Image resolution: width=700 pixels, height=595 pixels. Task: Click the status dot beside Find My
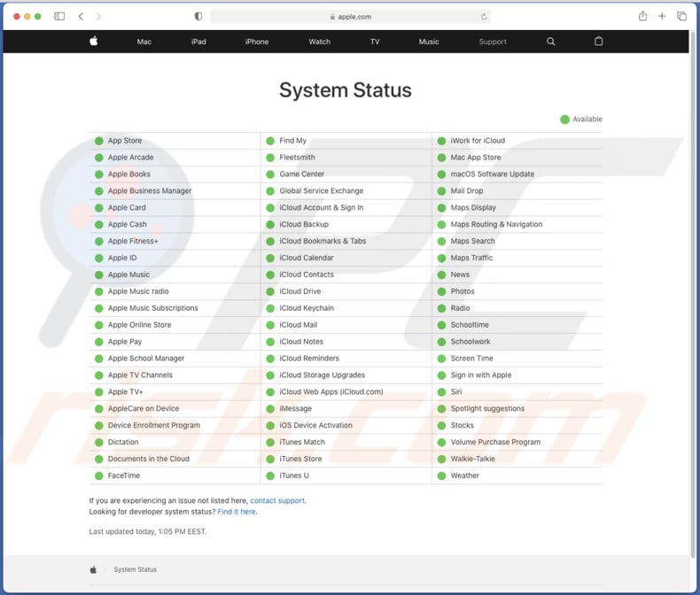270,141
